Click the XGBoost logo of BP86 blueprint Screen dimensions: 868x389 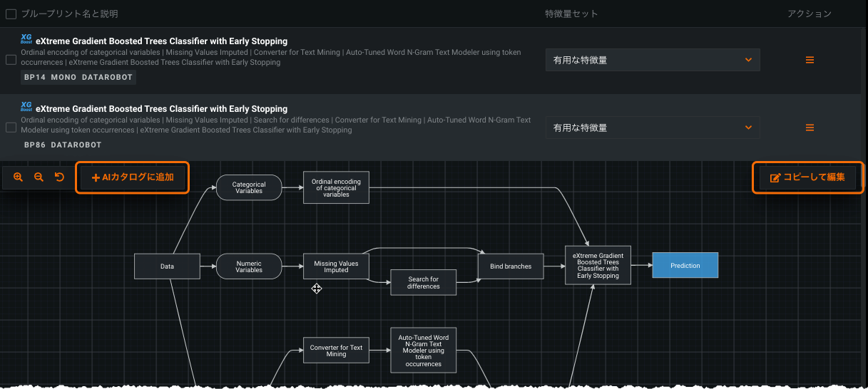click(x=26, y=108)
